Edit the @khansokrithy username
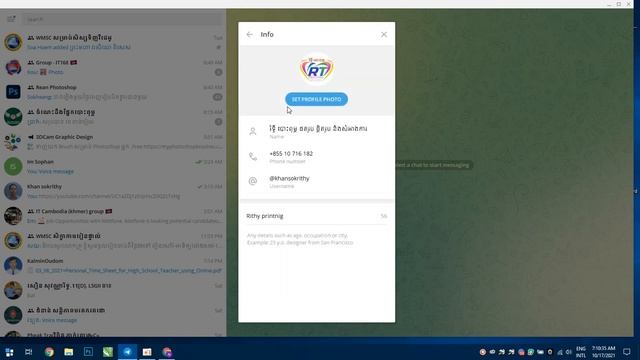 (316, 181)
